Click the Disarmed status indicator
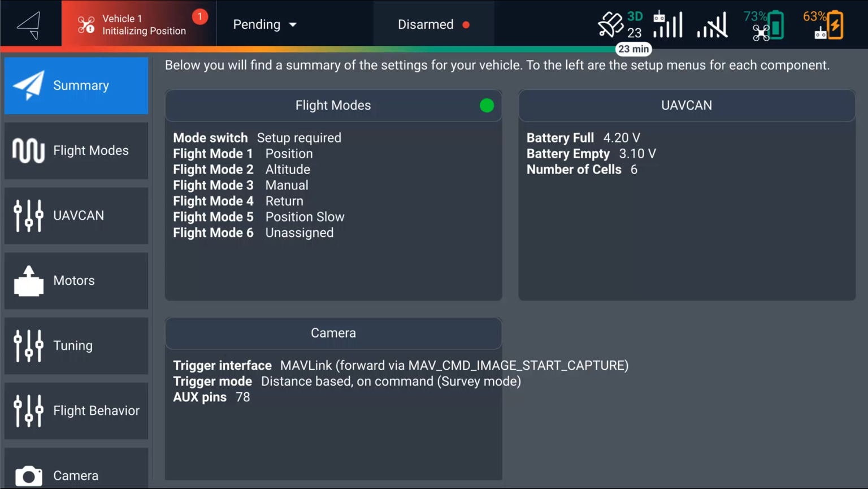 coord(433,25)
